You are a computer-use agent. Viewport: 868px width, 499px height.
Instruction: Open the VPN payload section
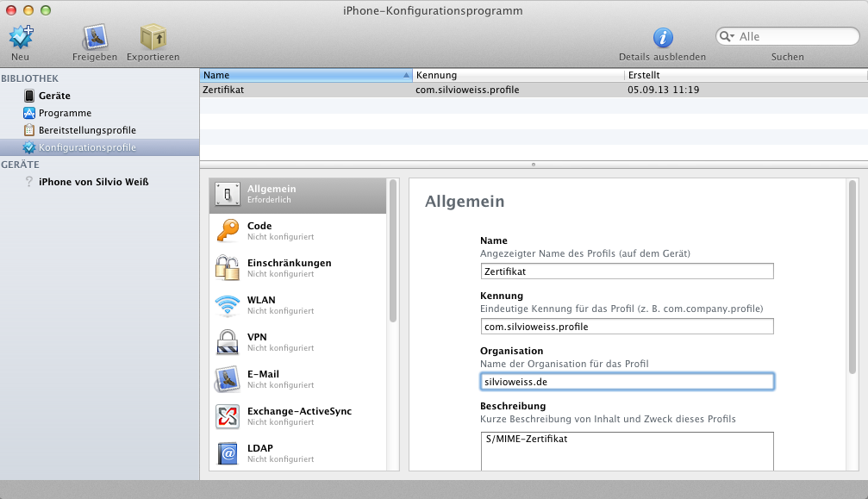coord(298,342)
